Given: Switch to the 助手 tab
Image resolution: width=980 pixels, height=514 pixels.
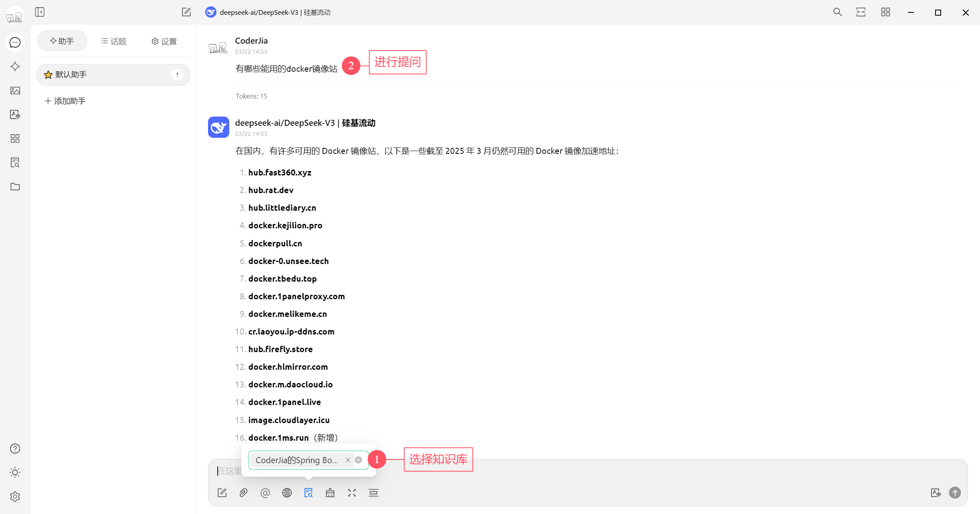Looking at the screenshot, I should coord(62,41).
